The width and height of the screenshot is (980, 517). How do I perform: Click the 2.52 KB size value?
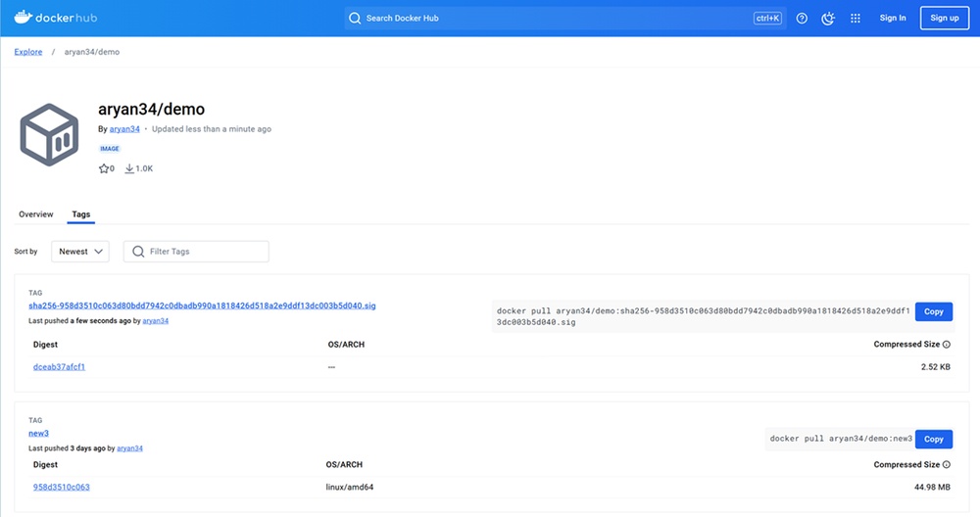point(935,367)
